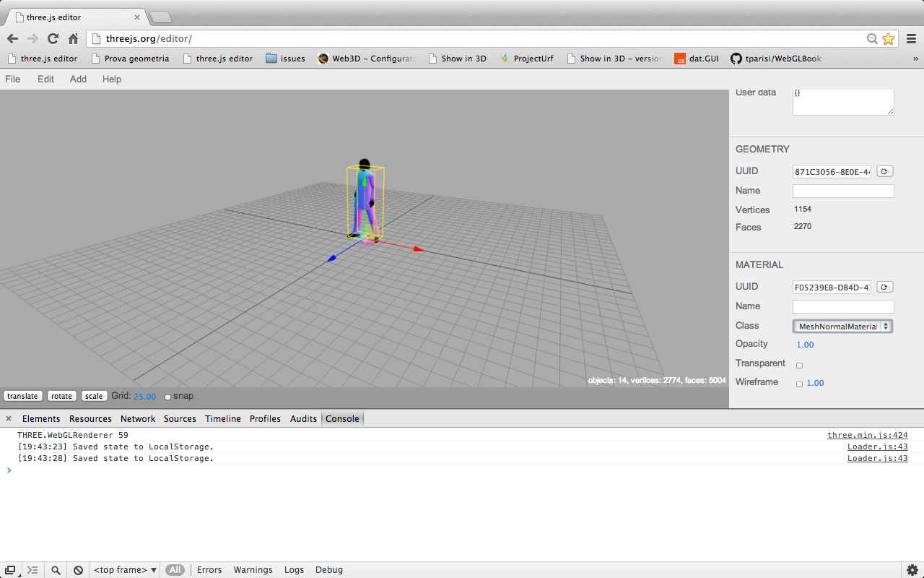Clear the console log icon
Image resolution: width=924 pixels, height=578 pixels.
click(x=78, y=570)
